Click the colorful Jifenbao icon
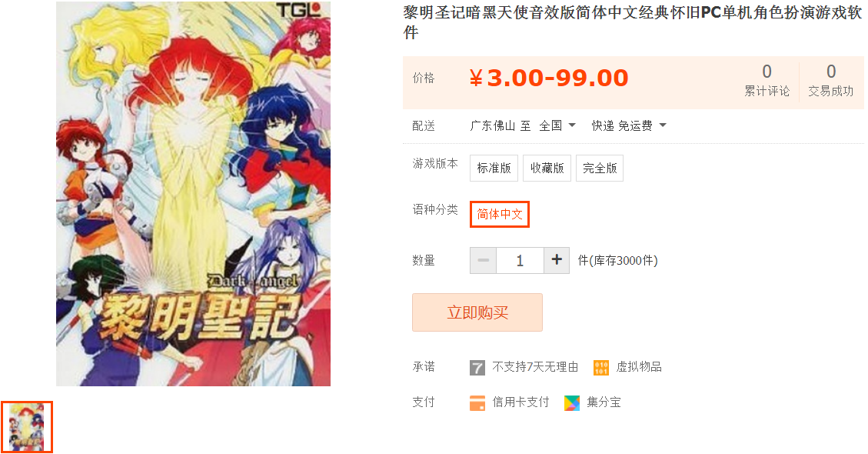 (572, 403)
